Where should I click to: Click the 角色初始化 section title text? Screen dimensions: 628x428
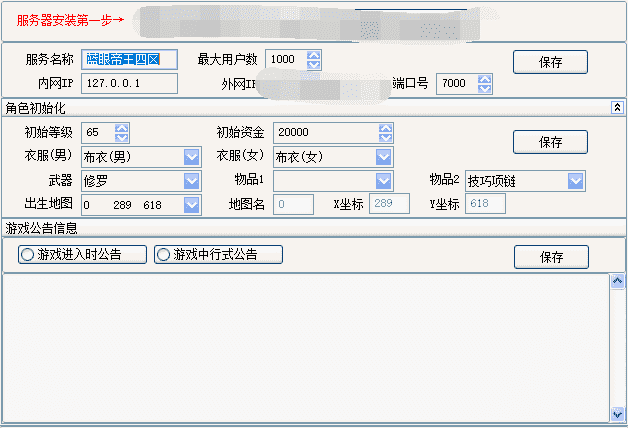(x=35, y=108)
